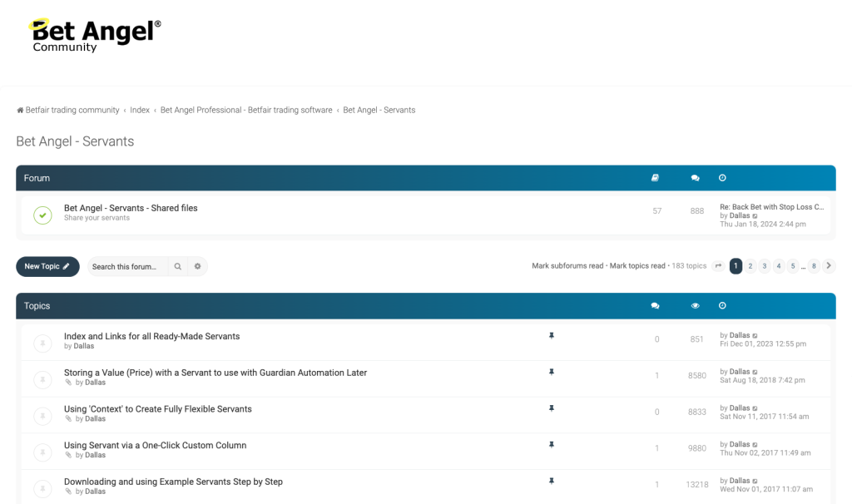Start a New Topic

(47, 266)
